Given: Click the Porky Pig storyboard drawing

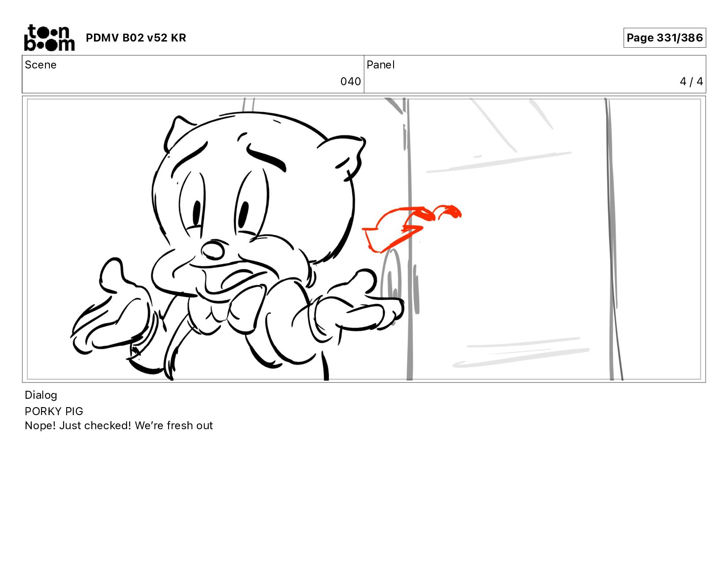Looking at the screenshot, I should click(238, 245).
